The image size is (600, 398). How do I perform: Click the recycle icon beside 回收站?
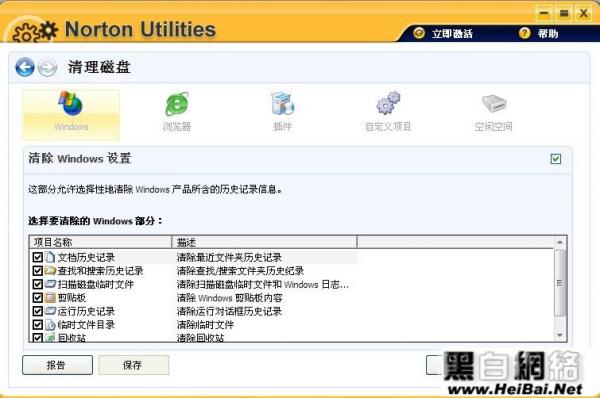50,337
